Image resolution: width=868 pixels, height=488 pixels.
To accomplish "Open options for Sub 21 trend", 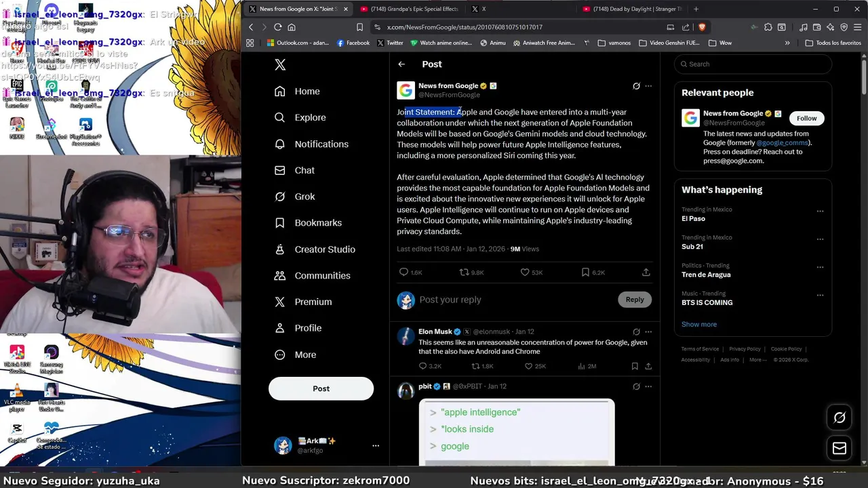I will click(820, 239).
